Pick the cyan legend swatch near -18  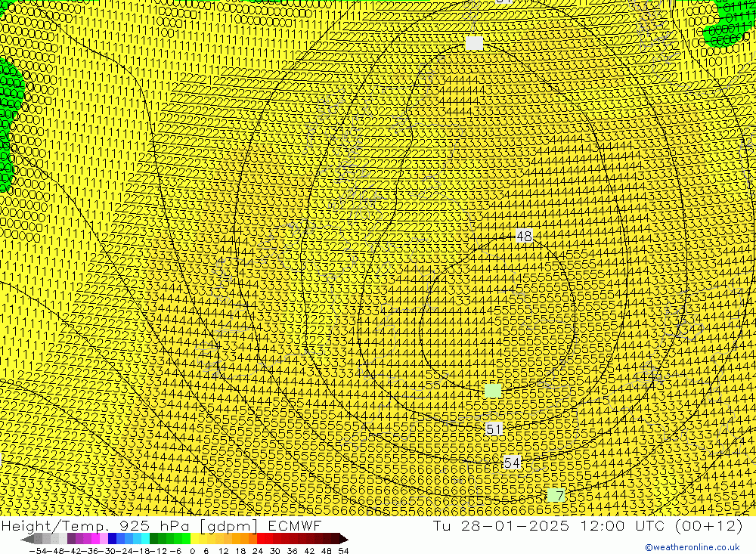click(x=145, y=539)
